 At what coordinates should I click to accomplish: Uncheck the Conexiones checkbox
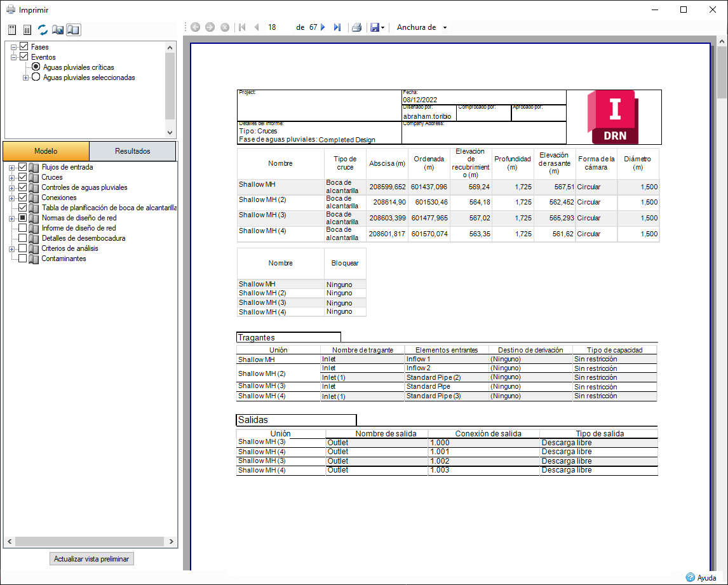[22, 198]
